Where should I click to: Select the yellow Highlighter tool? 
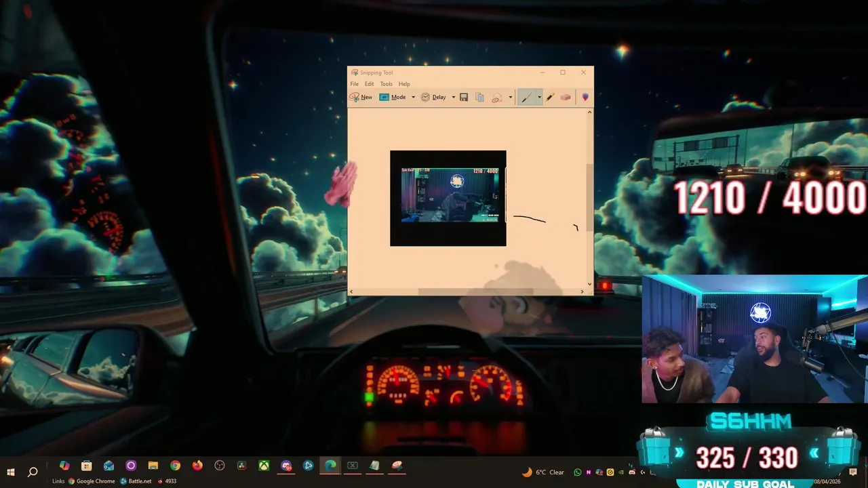[550, 97]
